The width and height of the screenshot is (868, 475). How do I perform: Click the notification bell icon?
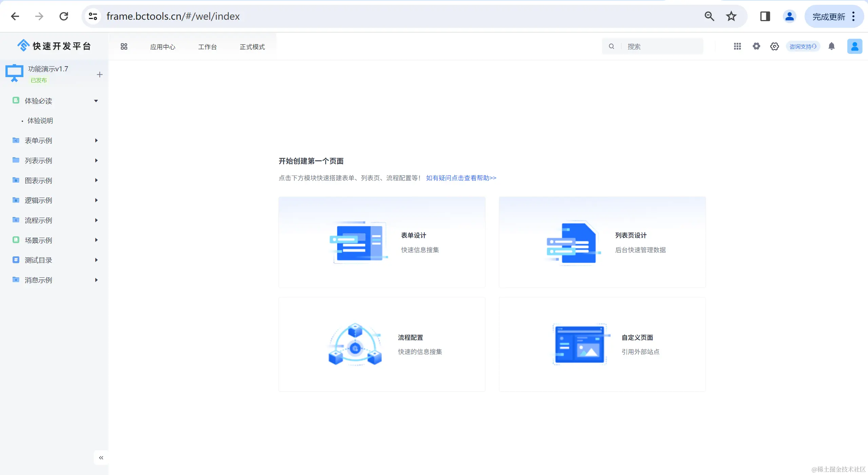point(831,46)
